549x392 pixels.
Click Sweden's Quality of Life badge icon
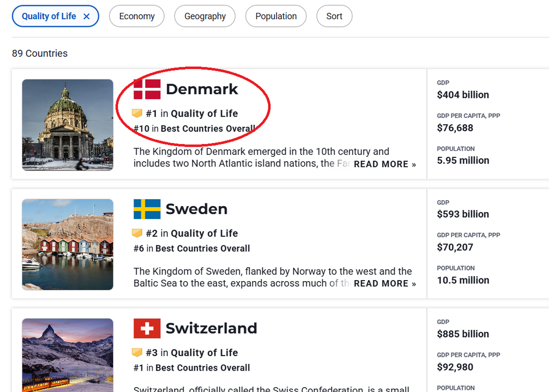point(137,233)
